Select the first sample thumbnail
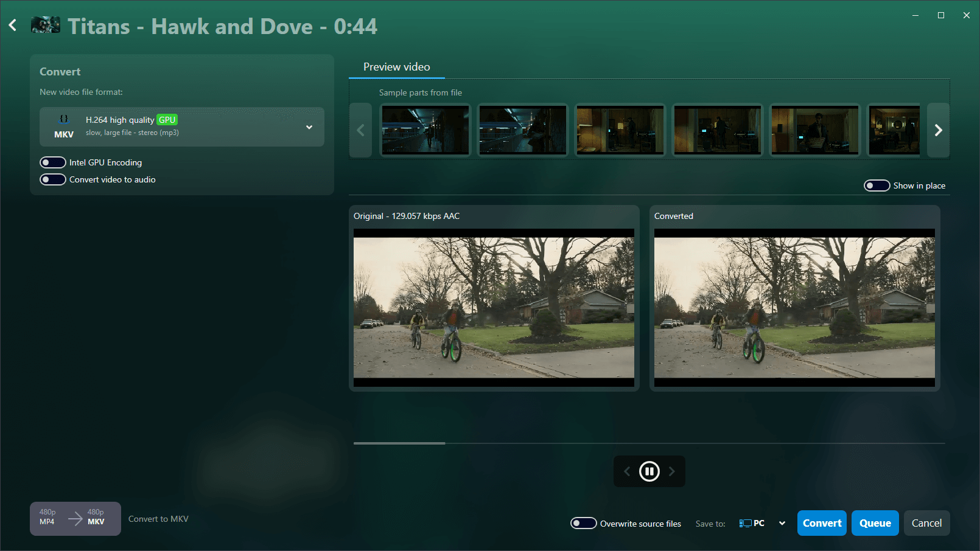 point(425,130)
